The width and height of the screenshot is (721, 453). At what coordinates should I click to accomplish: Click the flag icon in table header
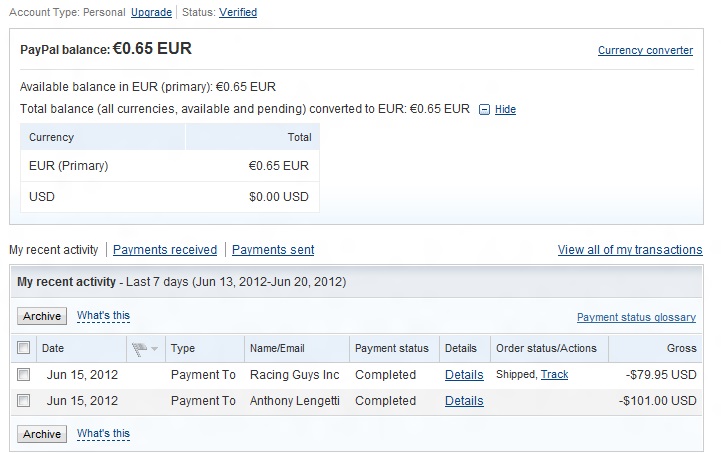point(139,349)
